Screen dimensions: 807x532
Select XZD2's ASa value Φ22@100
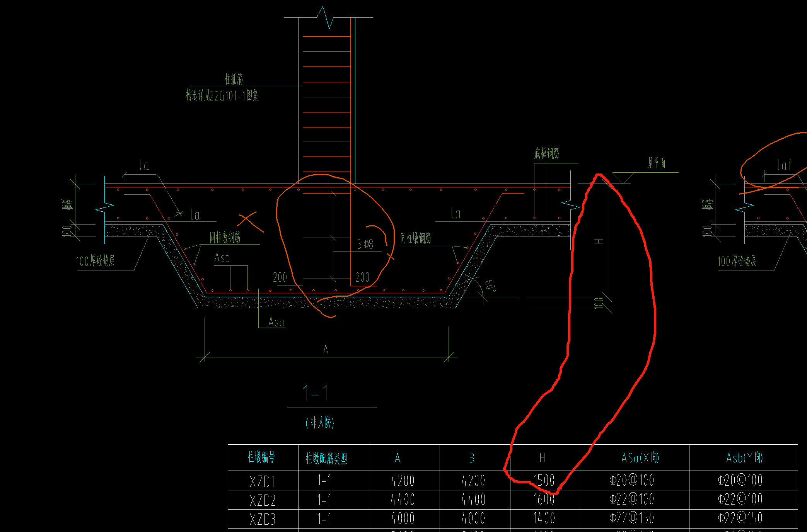click(x=632, y=499)
